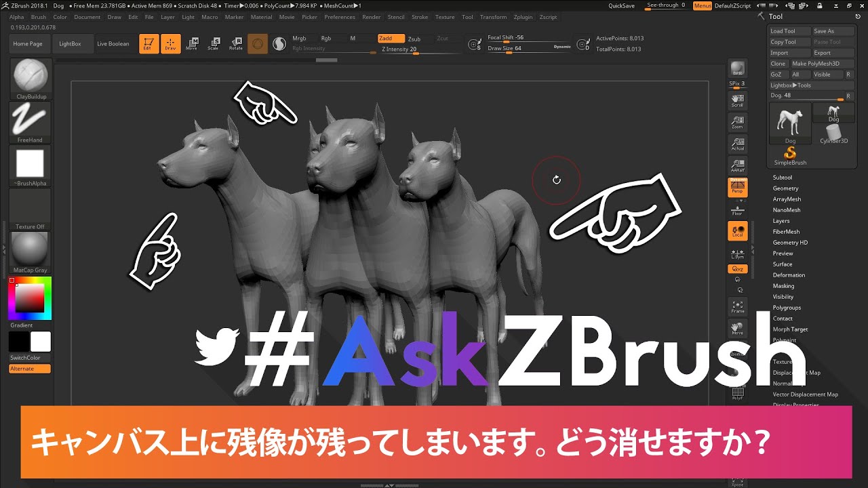Click the Home Page button
This screenshot has height=488, width=868.
[x=28, y=44]
